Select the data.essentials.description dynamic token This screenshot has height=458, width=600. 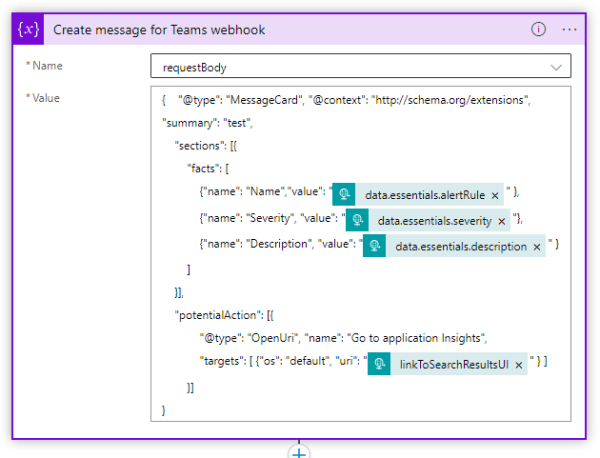[x=454, y=246]
